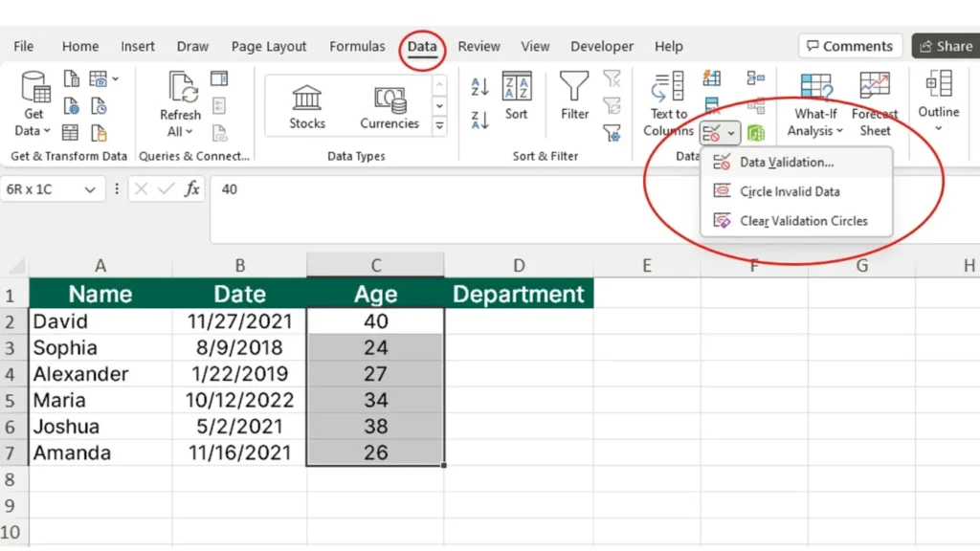Select the Clear filter icon
The image size is (980, 551).
[612, 79]
